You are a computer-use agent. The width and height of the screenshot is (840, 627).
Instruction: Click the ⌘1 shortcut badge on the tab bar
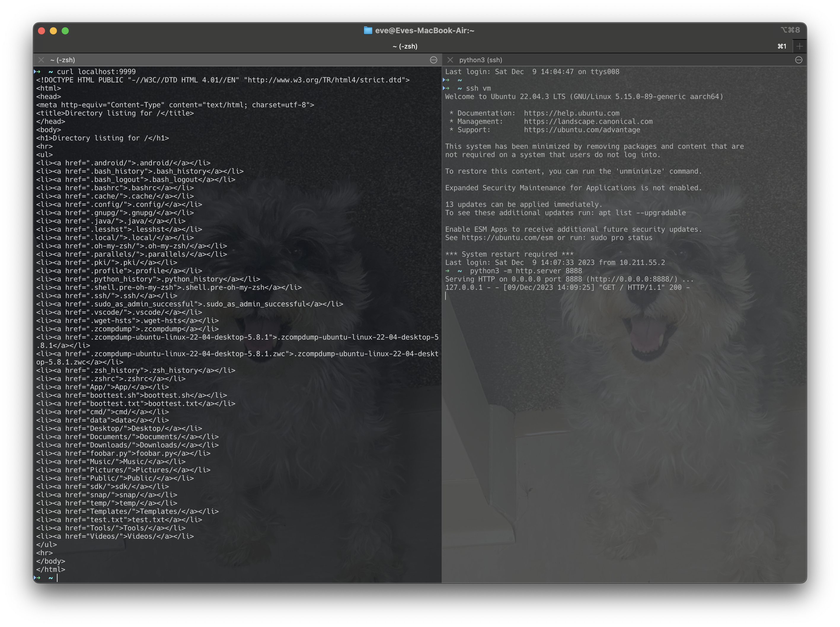[782, 46]
